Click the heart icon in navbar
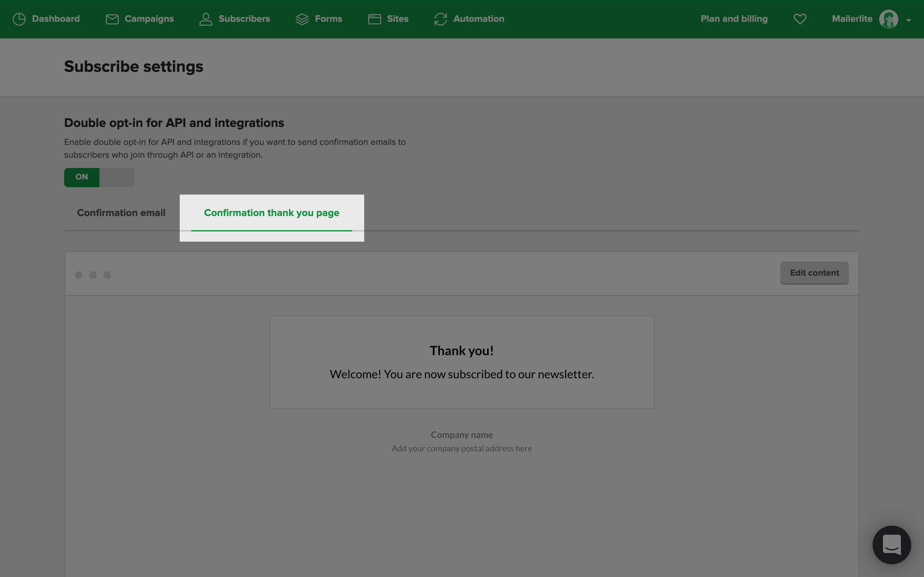Screen dimensions: 924x577 (800, 19)
